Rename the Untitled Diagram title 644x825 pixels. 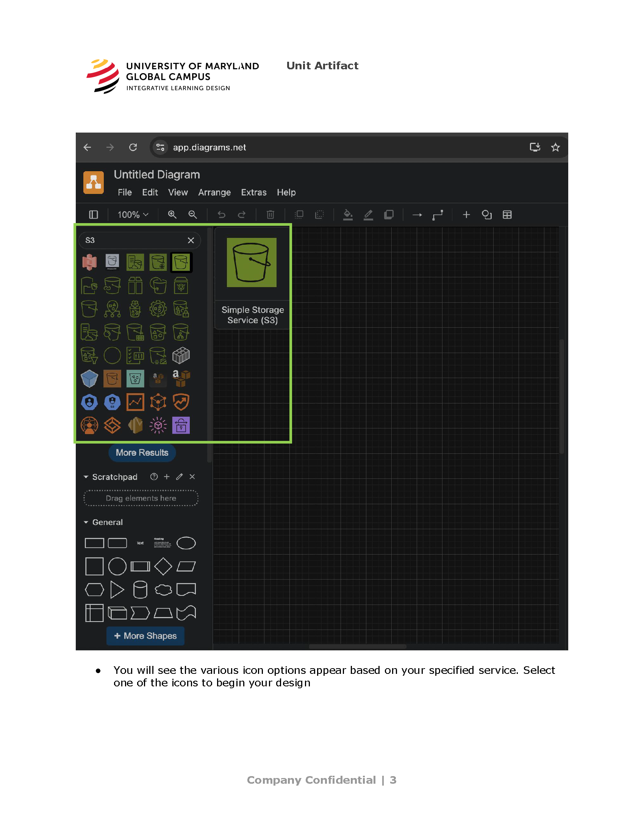(x=157, y=175)
